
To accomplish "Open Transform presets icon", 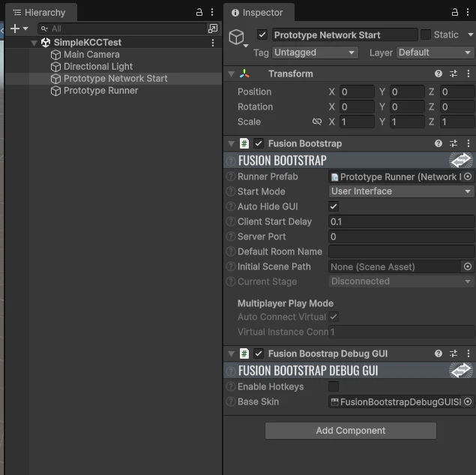I will [x=454, y=74].
